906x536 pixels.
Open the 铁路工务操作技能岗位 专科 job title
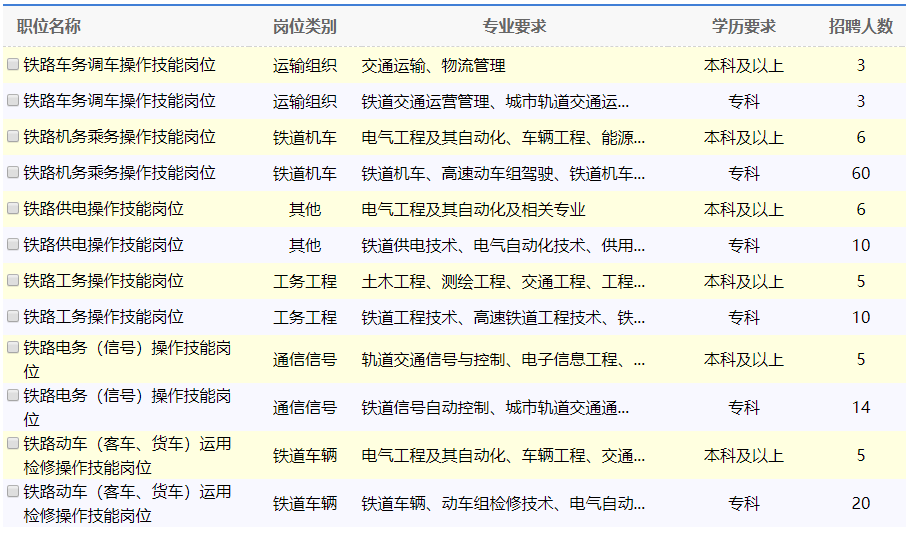click(x=103, y=317)
